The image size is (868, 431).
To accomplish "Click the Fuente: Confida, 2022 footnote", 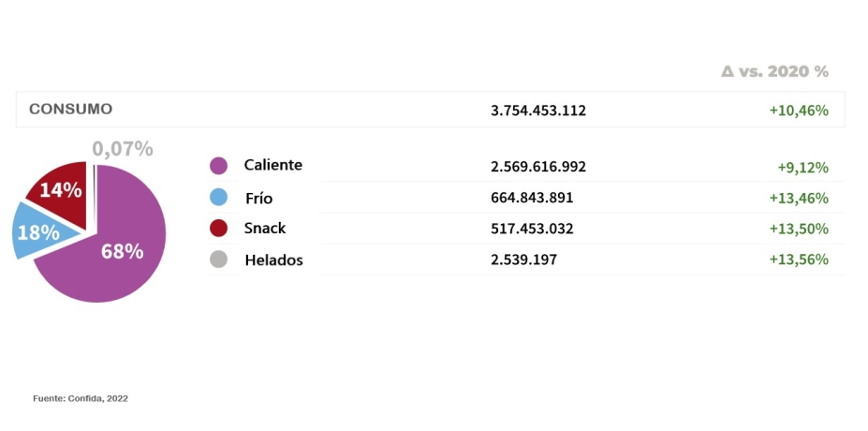I will pyautogui.click(x=81, y=398).
